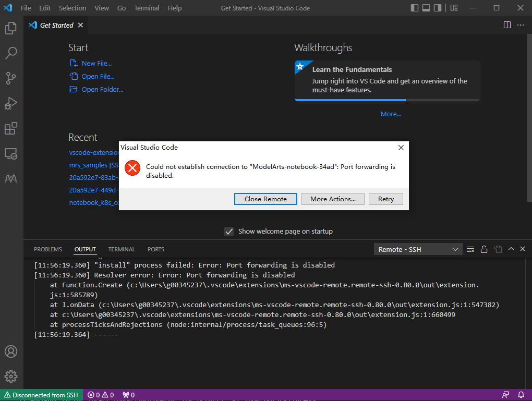Screen dimensions: 532x401
Task: Click forwarded ports indicator in status bar
Action: pos(129,395)
